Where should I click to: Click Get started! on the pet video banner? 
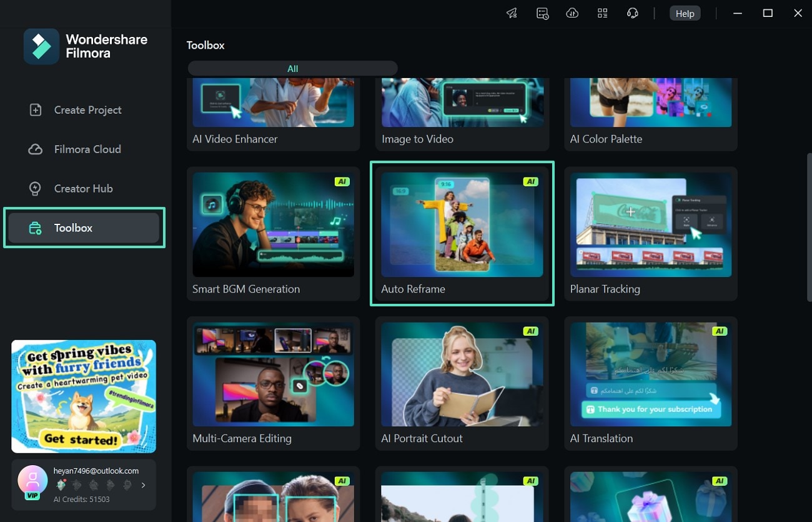point(81,438)
